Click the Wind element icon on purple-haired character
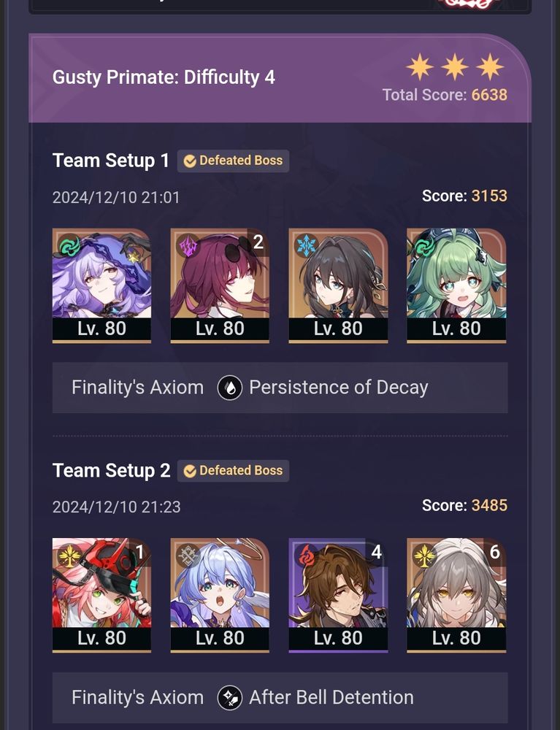The width and height of the screenshot is (560, 730). (69, 245)
